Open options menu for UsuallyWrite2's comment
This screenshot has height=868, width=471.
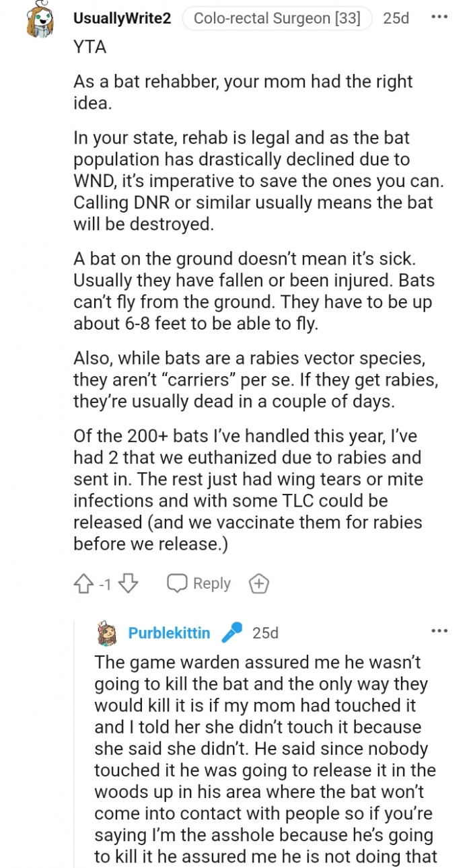[439, 17]
